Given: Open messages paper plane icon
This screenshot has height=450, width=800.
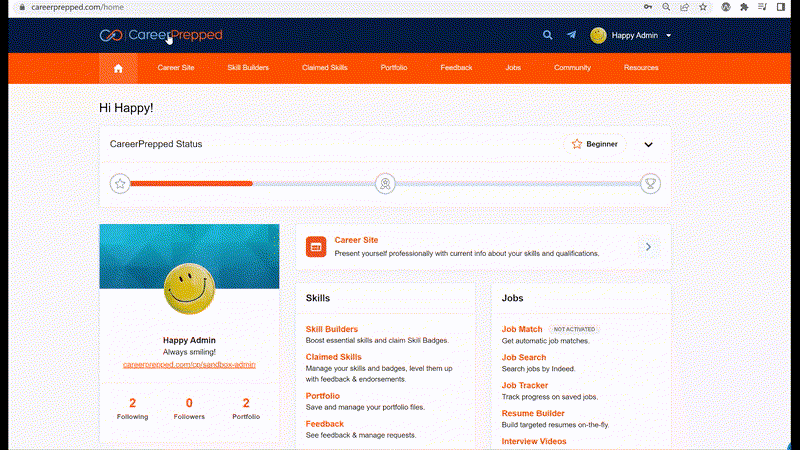Looking at the screenshot, I should coord(571,35).
